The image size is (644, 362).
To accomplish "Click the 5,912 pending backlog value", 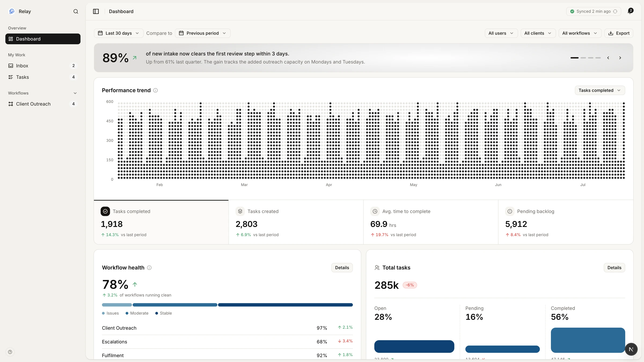I will tap(516, 224).
